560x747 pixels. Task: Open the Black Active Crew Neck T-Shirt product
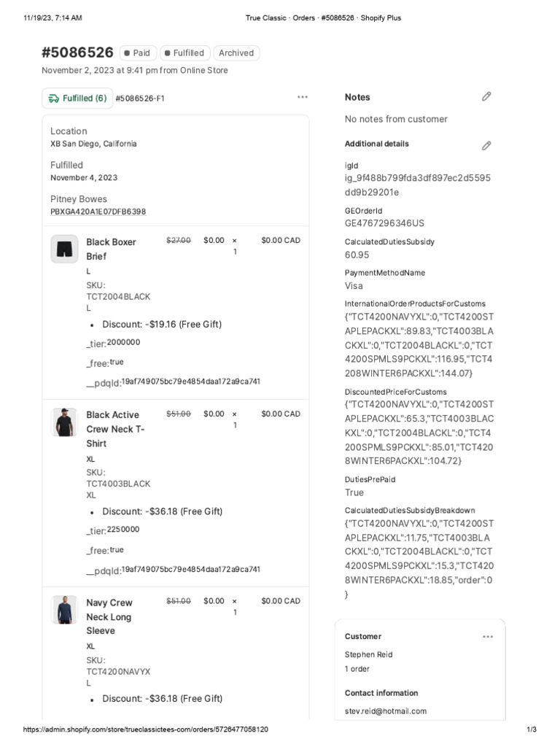115,429
